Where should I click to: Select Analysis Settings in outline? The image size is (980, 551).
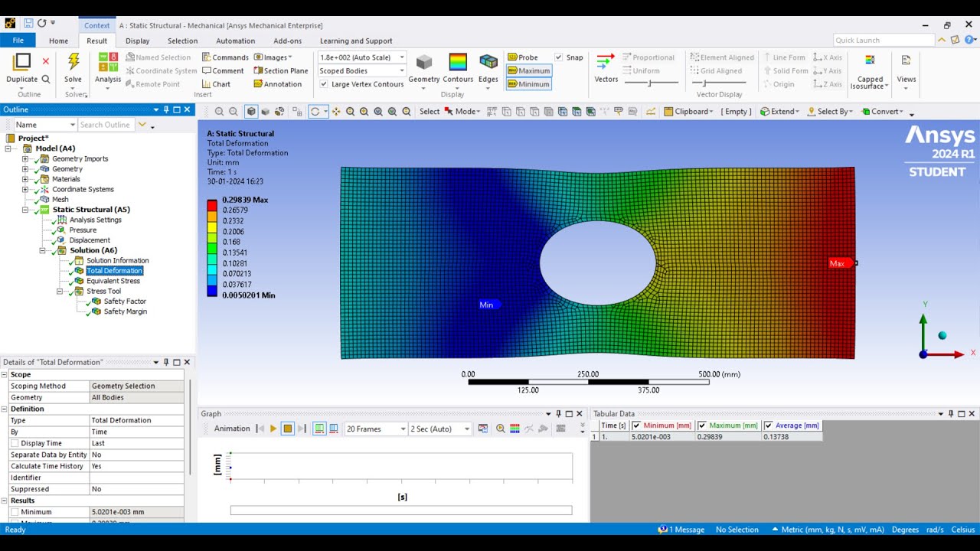coord(95,220)
